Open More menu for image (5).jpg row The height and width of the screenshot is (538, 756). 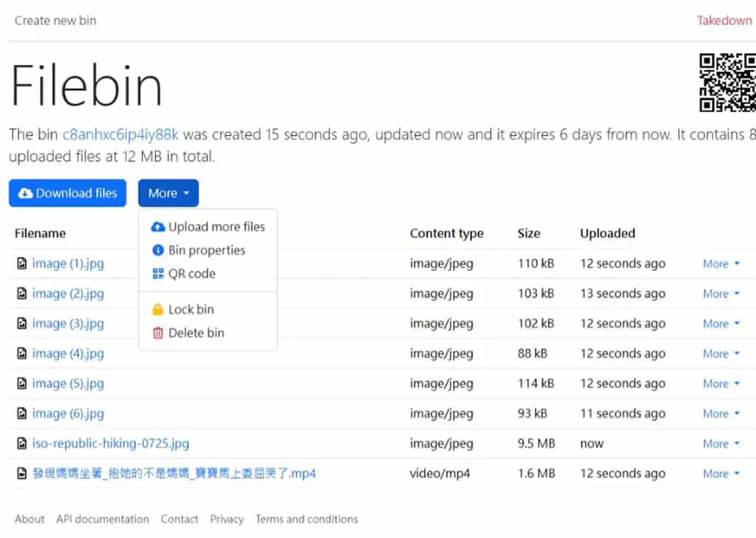pyautogui.click(x=721, y=384)
